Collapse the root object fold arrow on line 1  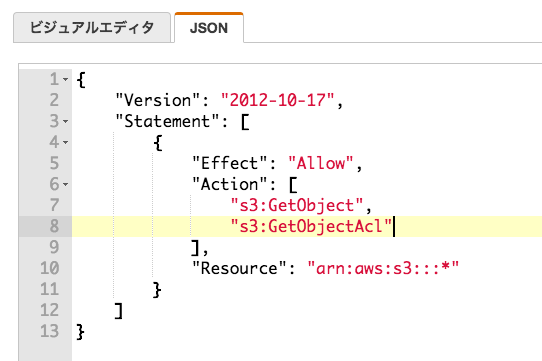pos(66,80)
